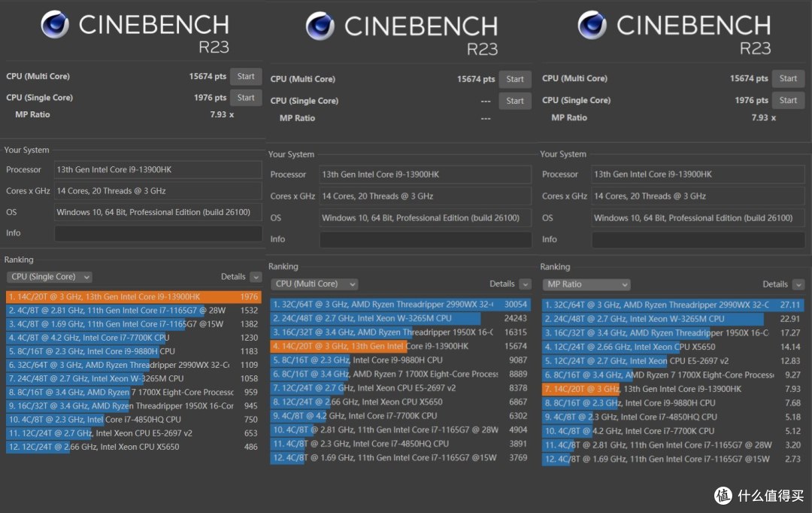The image size is (812, 513).
Task: Click the Processor field in right panel
Action: 698,175
